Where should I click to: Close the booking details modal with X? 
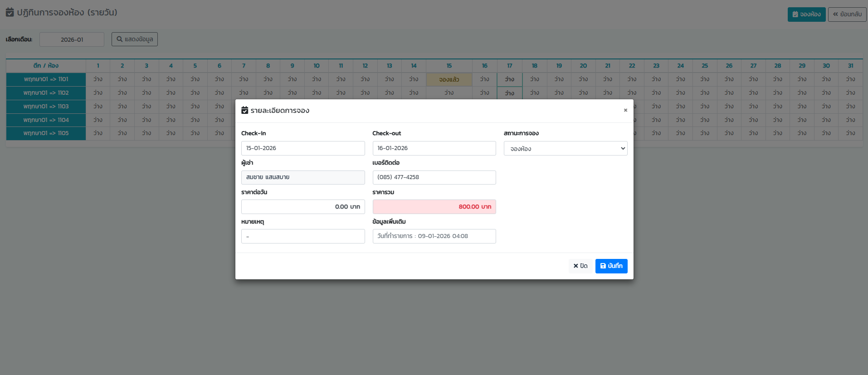pos(625,110)
